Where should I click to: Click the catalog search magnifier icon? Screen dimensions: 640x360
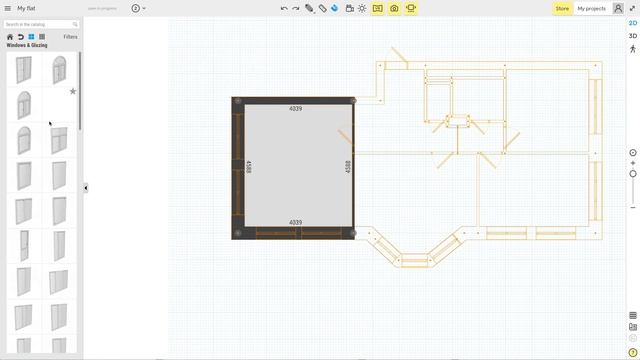point(75,24)
